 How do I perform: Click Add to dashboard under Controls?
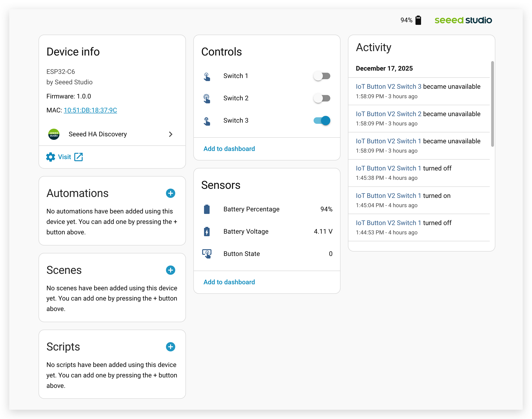tap(229, 149)
